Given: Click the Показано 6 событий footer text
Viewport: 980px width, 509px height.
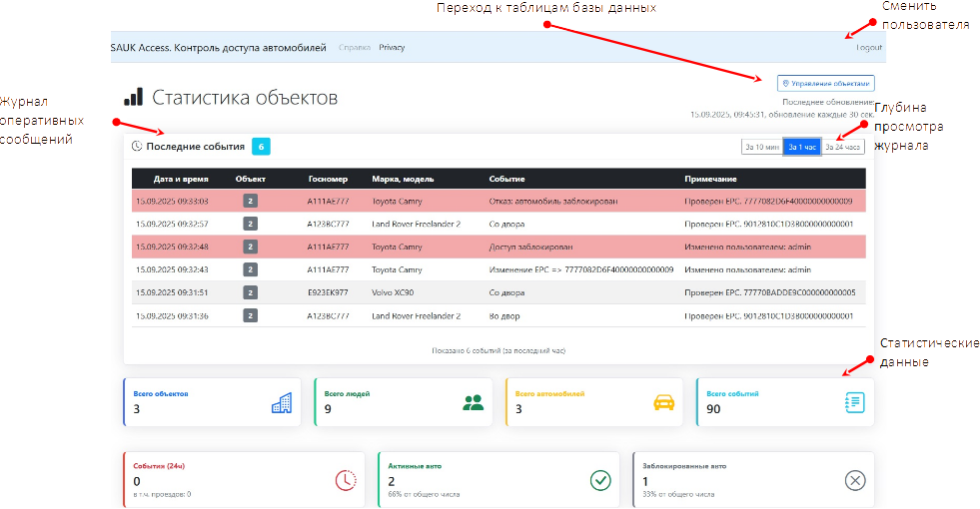Looking at the screenshot, I should (498, 351).
